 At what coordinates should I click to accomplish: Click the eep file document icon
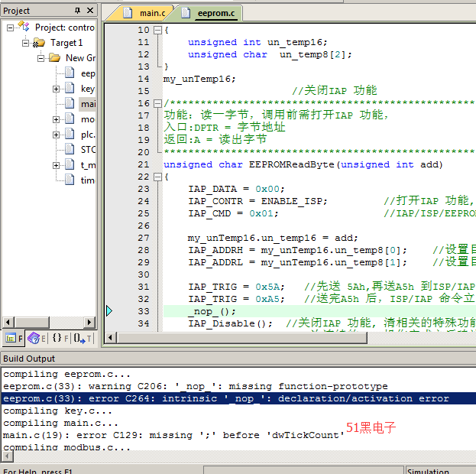click(x=70, y=73)
